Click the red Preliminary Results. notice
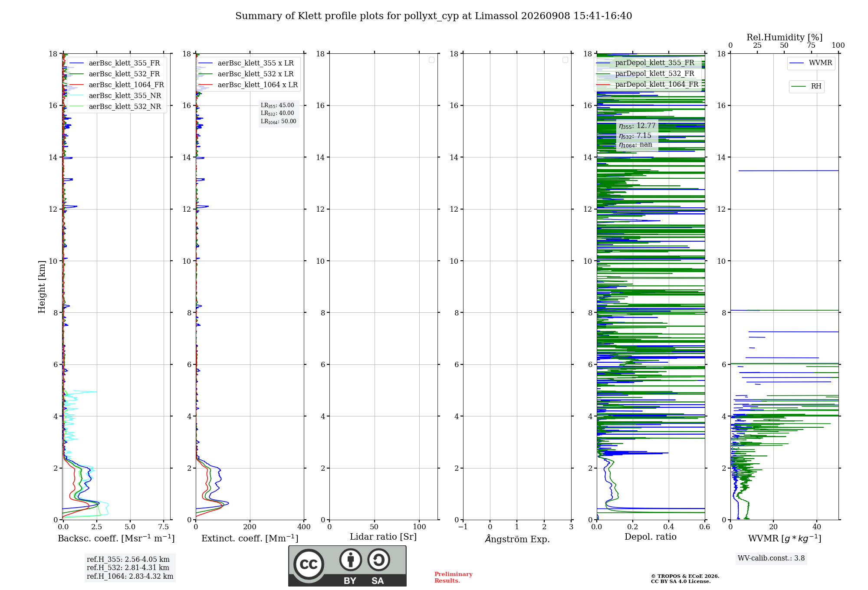868x590 pixels. coord(454,577)
